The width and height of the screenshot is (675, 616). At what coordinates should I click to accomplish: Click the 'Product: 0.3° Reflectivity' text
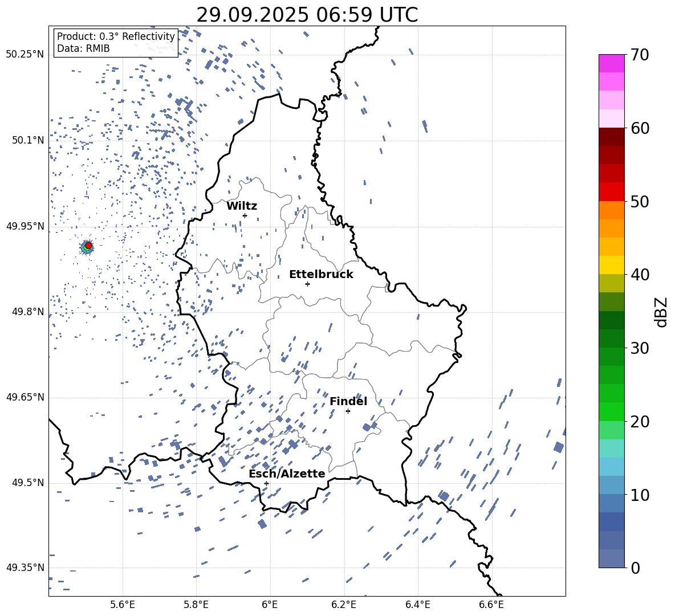point(116,36)
